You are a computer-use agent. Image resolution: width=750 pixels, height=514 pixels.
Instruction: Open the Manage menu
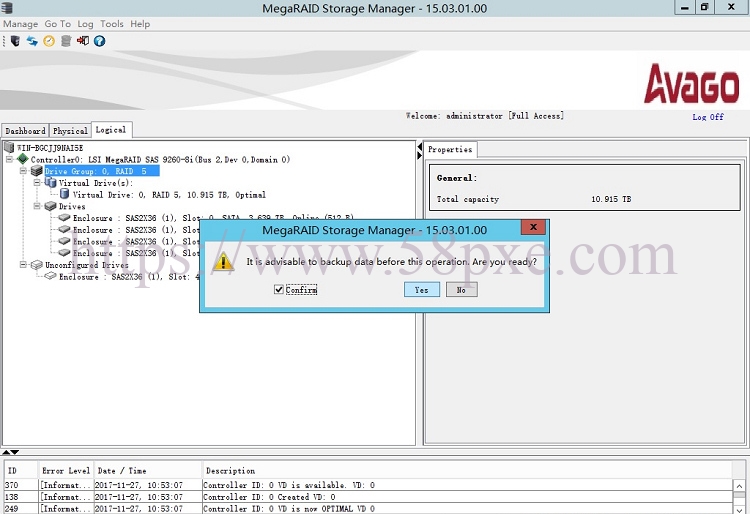pyautogui.click(x=21, y=24)
